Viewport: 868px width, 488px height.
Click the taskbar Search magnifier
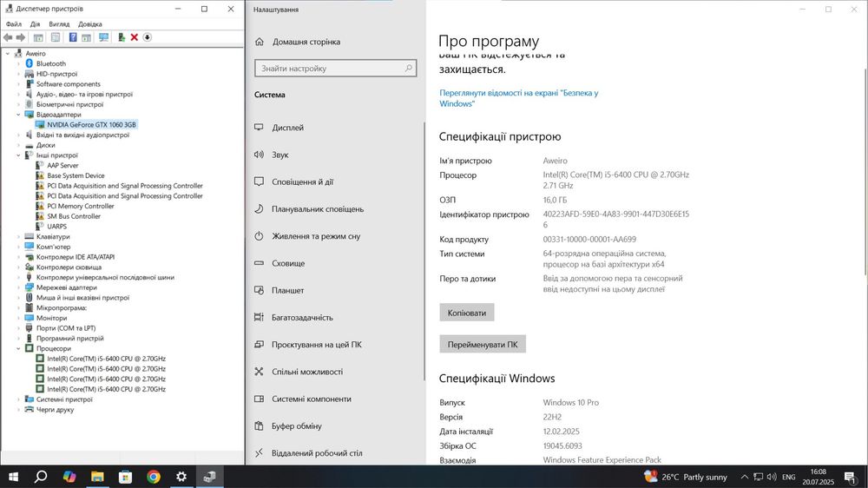pos(41,477)
